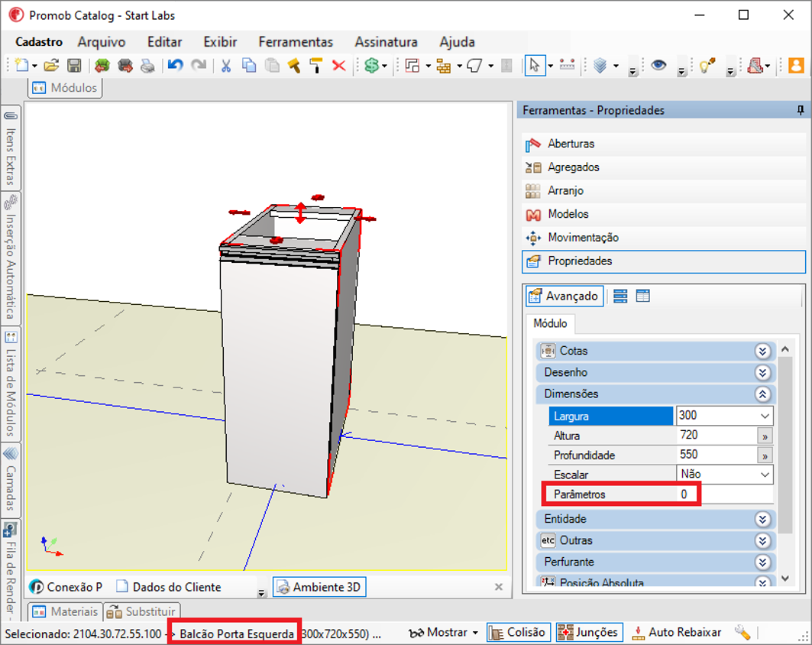Open the Escalar dropdown
Image resolution: width=812 pixels, height=645 pixels.
click(765, 475)
